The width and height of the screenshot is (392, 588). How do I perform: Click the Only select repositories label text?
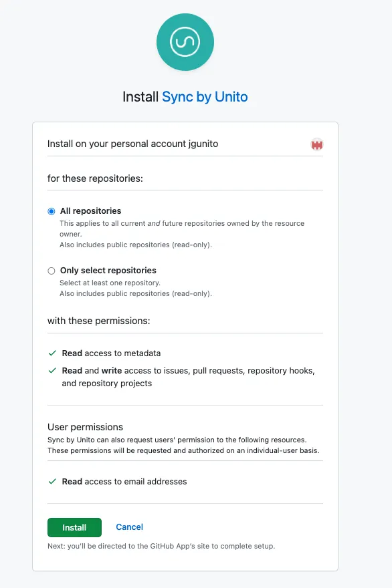(107, 270)
